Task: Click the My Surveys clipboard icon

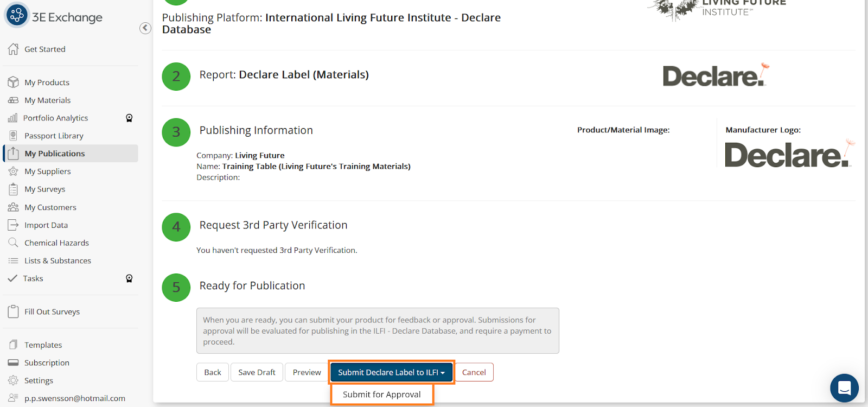Action: (14, 189)
